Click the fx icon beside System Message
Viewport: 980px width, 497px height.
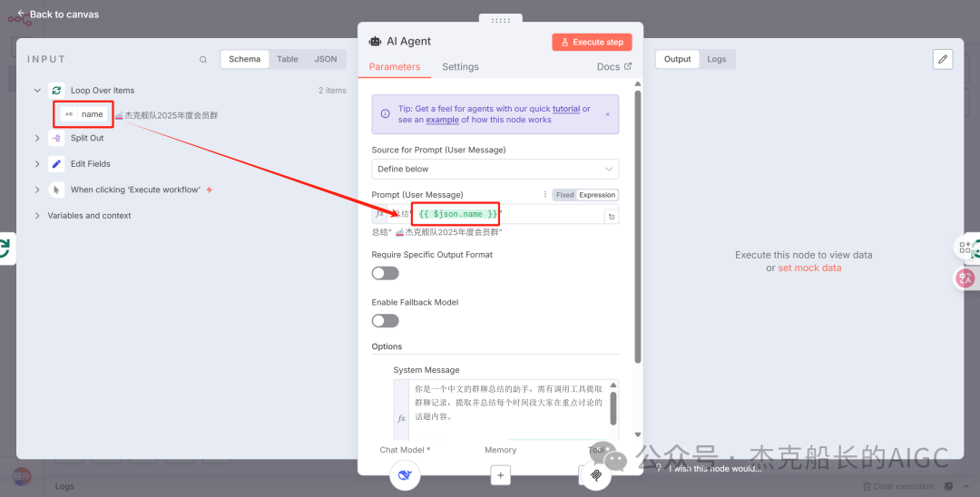(x=401, y=418)
